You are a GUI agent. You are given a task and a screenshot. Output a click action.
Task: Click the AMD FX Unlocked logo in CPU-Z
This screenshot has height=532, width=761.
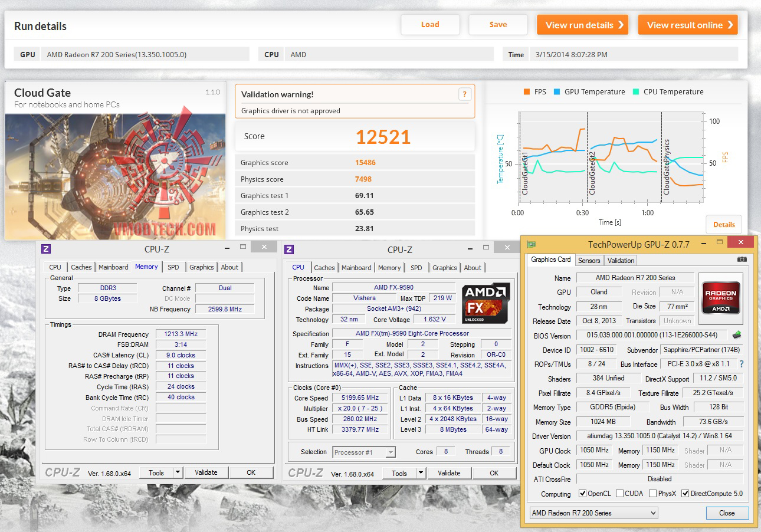486,303
